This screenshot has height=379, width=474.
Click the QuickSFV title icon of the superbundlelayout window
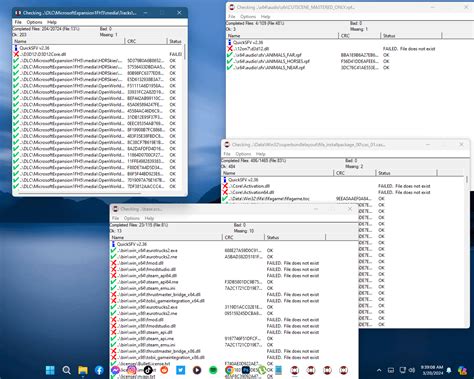coord(227,144)
